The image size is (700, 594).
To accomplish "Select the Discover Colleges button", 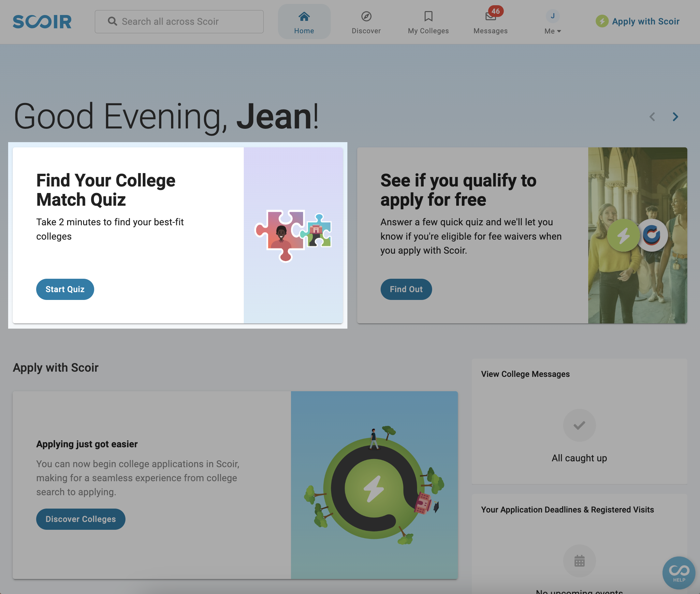I will click(x=81, y=519).
